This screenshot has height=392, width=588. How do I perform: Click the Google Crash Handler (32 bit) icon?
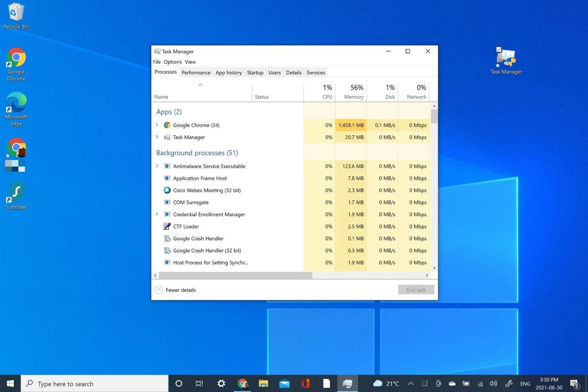[167, 250]
